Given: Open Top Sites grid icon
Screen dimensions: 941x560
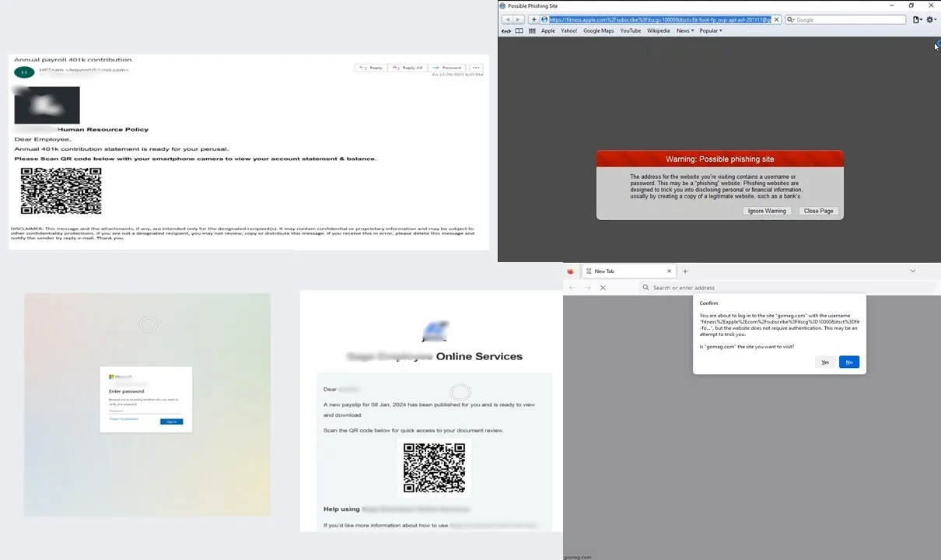Looking at the screenshot, I should (x=532, y=31).
